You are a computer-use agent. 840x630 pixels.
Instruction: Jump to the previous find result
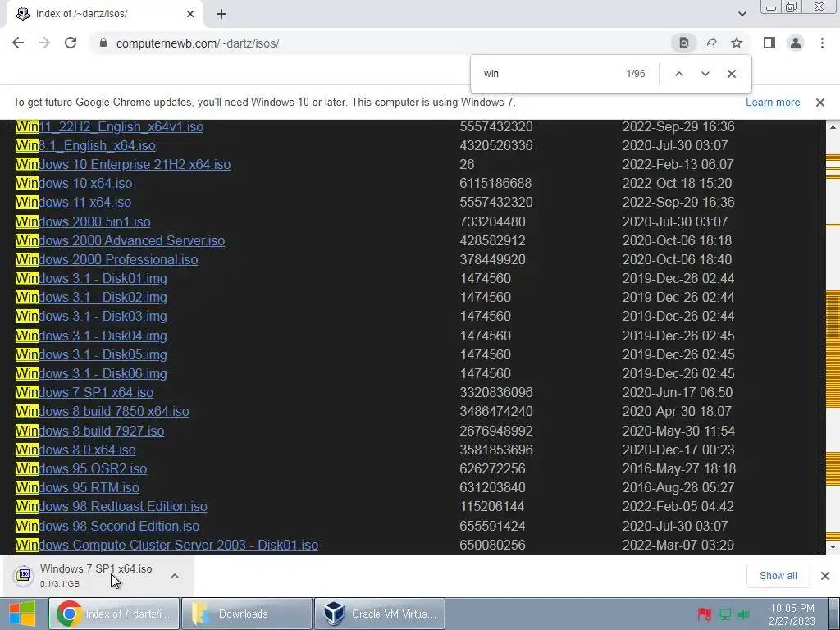[678, 74]
